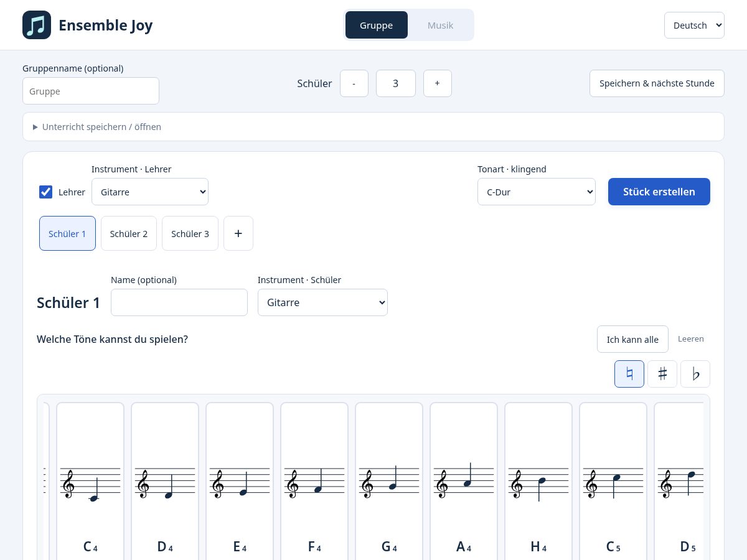Increase student count with plus stepper
747x560 pixels.
tap(438, 83)
